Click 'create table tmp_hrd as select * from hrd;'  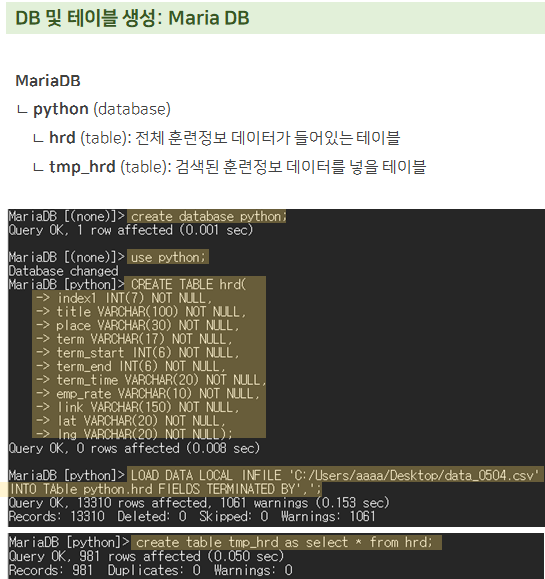[284, 542]
